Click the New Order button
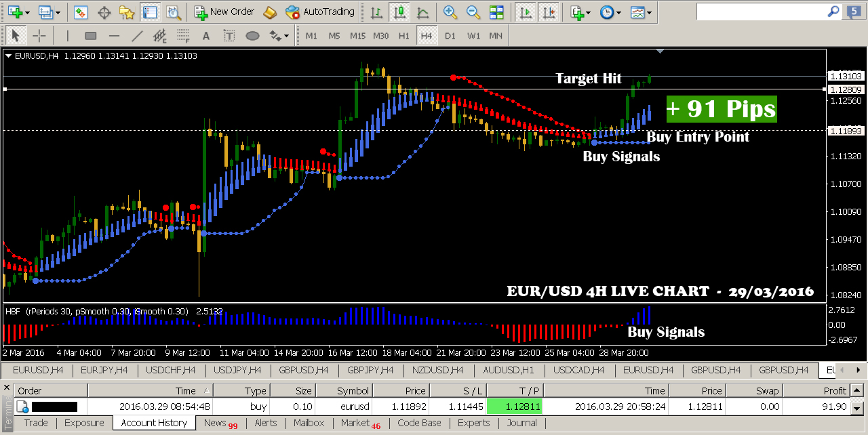The height and width of the screenshot is (435, 868). coord(224,12)
